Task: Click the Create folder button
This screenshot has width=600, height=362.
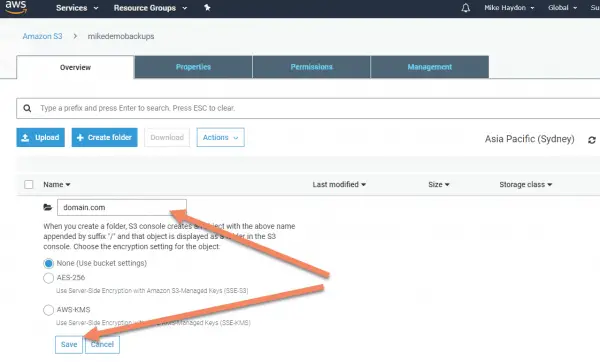Action: point(104,137)
